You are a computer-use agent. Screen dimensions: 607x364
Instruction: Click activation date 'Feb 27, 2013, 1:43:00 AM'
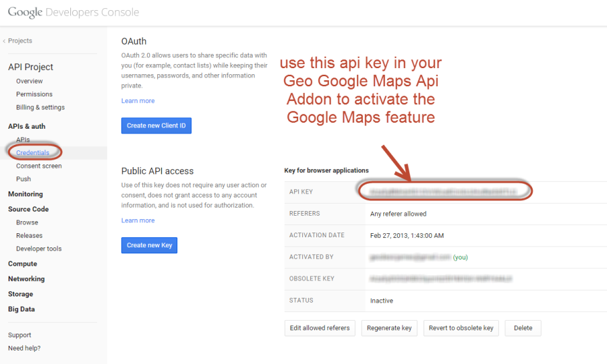(x=407, y=235)
